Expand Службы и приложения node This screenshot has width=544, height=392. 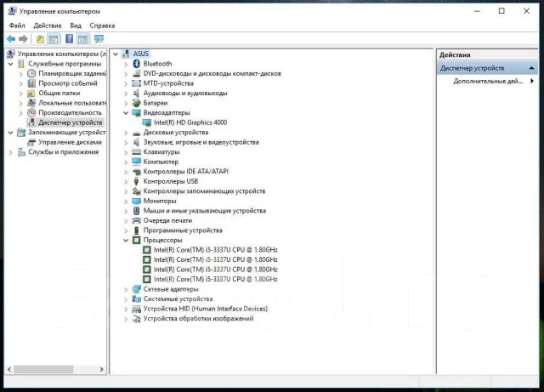coord(11,152)
